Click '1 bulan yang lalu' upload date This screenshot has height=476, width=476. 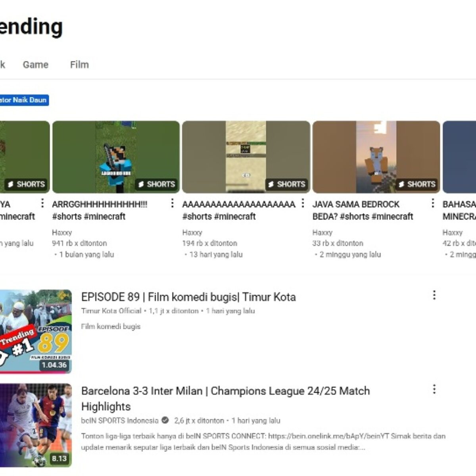coord(86,254)
